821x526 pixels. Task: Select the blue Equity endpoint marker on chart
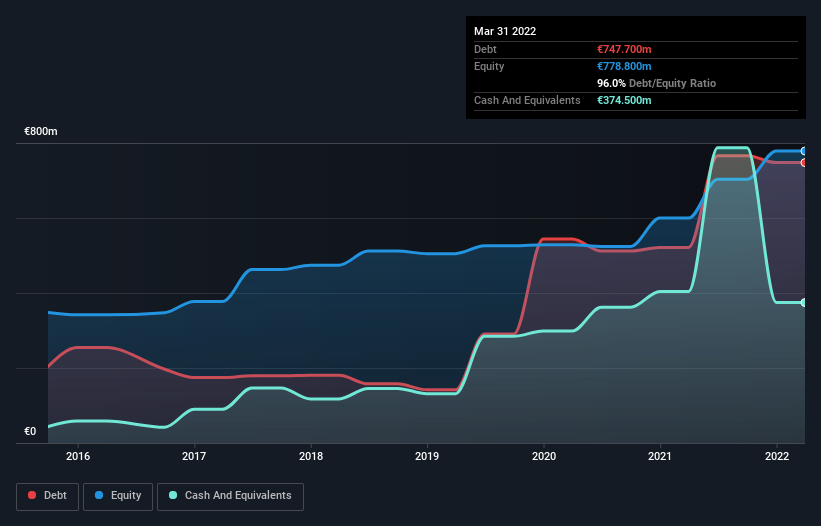point(804,151)
